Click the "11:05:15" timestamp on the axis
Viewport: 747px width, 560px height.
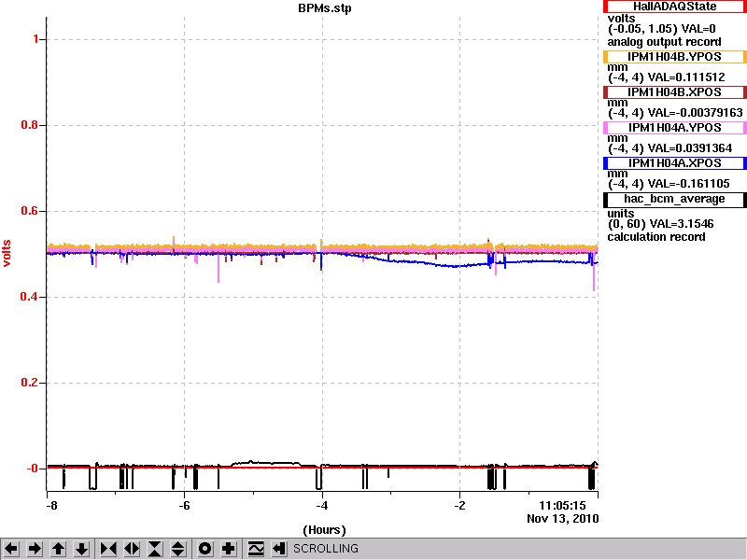click(x=562, y=506)
